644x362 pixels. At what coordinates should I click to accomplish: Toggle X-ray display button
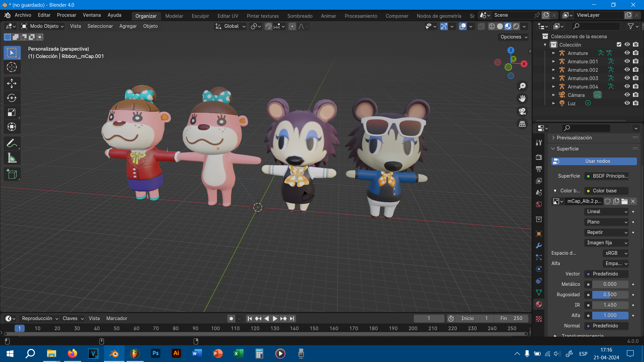coord(481,26)
